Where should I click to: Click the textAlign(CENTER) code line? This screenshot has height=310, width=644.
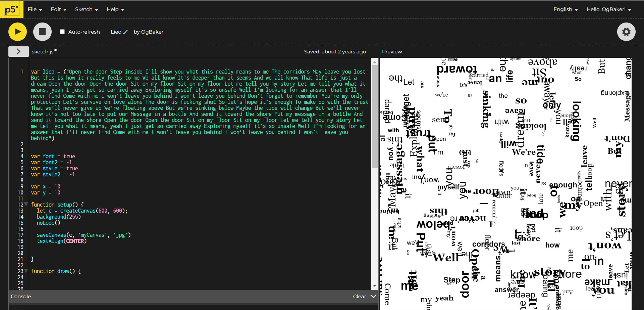62,241
